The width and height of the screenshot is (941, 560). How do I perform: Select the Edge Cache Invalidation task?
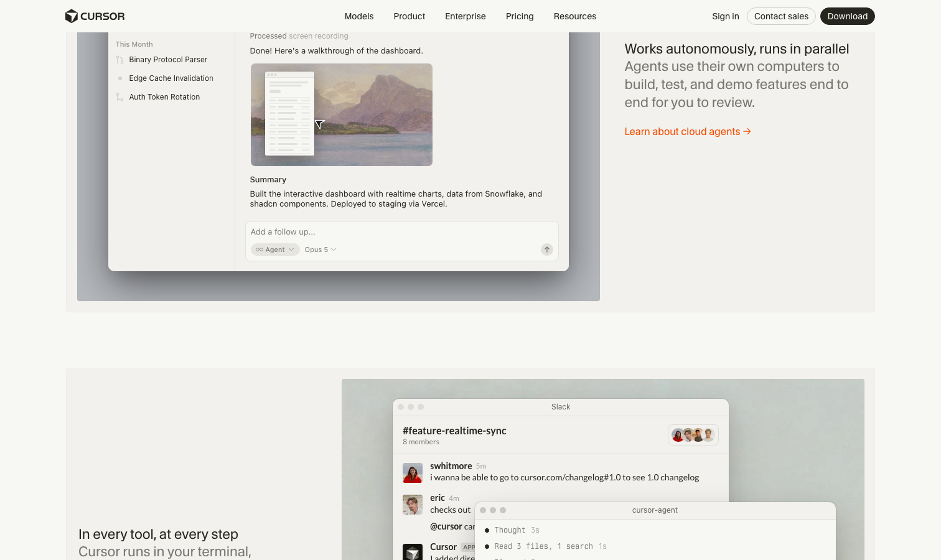(x=171, y=78)
